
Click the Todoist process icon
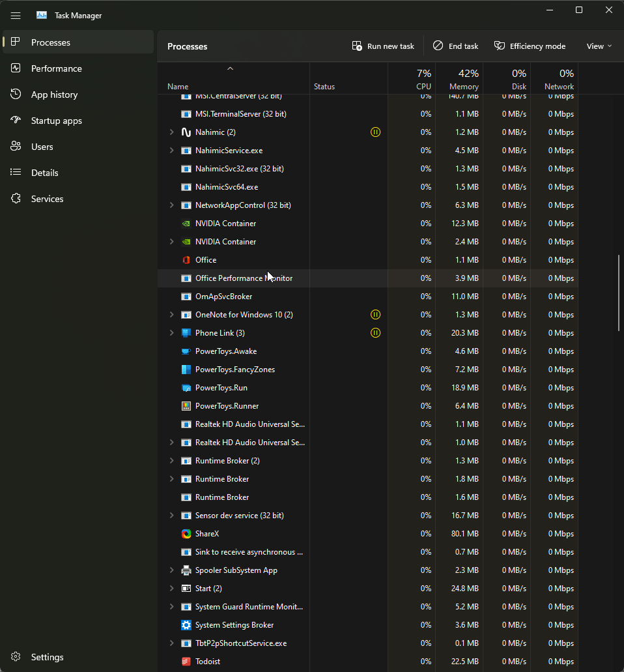coord(186,662)
